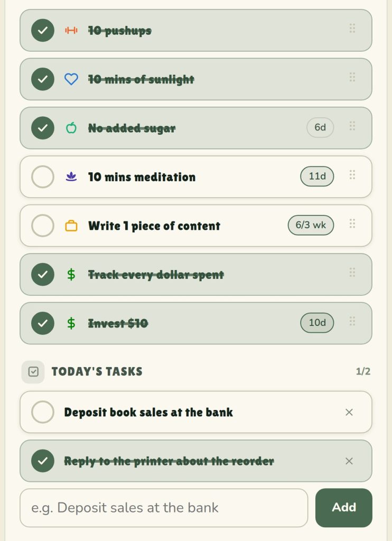This screenshot has width=392, height=541.
Task: Click the Add button
Action: 344,508
